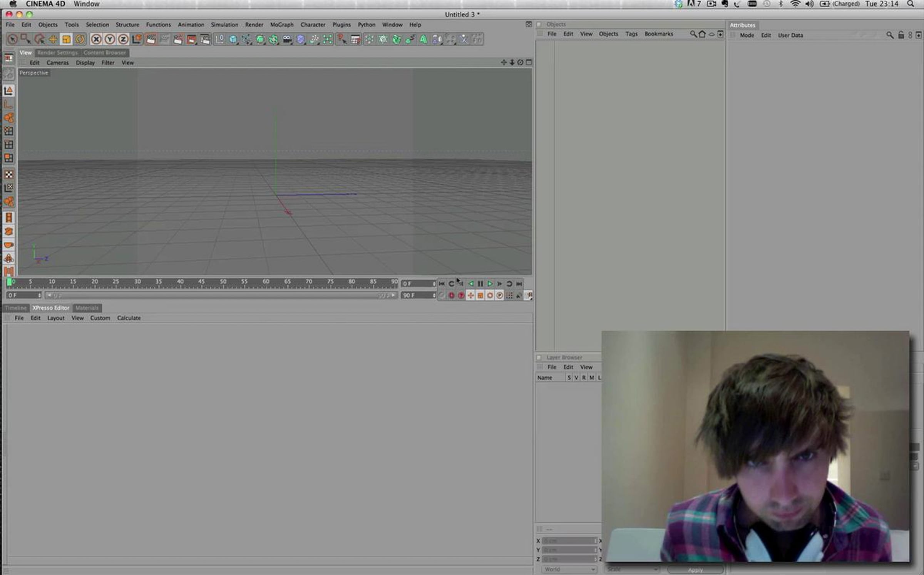This screenshot has height=575, width=924.
Task: Open the Objects panel search icon
Action: click(693, 34)
